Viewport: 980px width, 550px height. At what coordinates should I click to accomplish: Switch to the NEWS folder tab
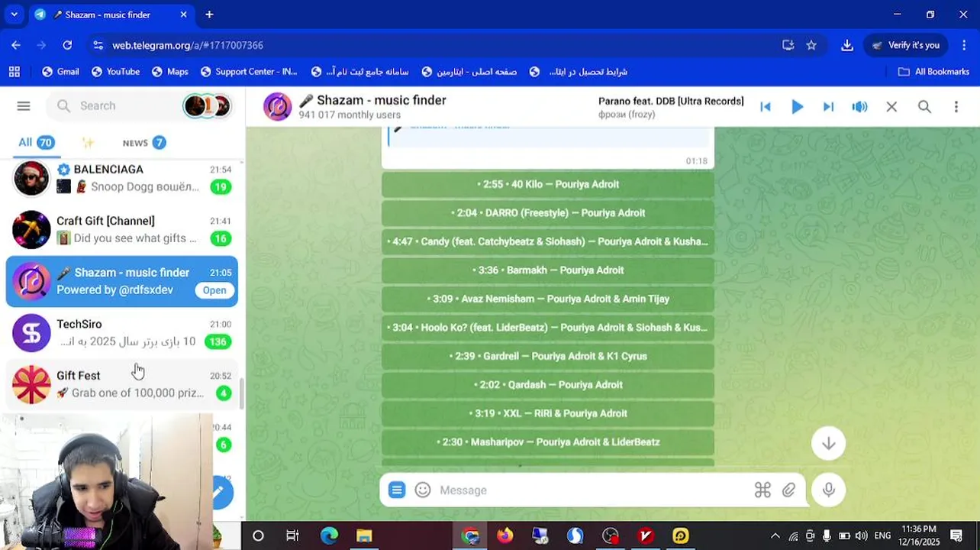coord(143,143)
